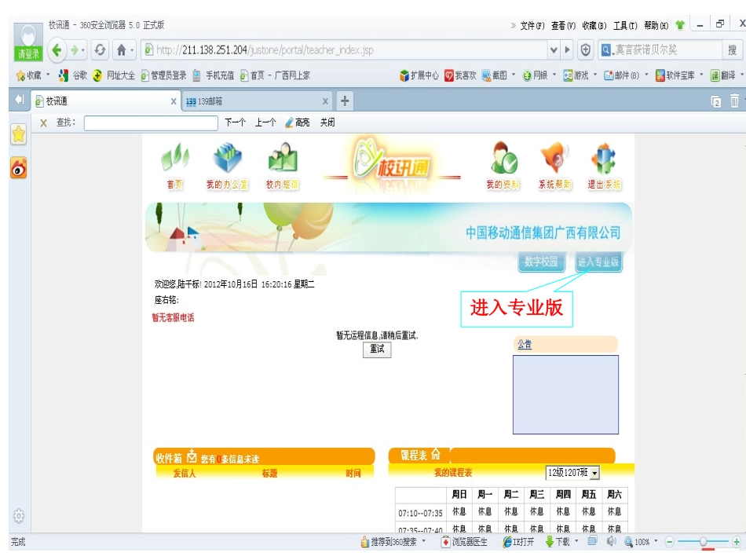Screen dimensions: 746x560
Task: Click 浏览器医生 in the status bar
Action: 464,541
